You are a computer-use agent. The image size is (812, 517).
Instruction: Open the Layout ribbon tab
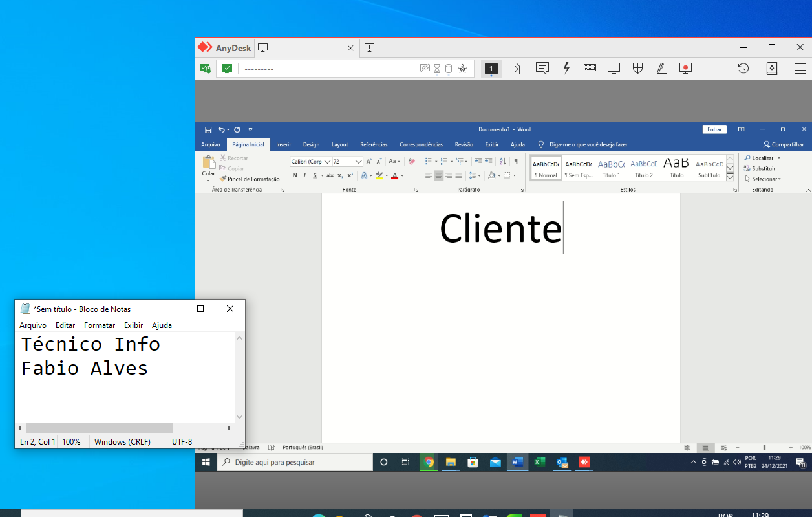click(x=339, y=144)
